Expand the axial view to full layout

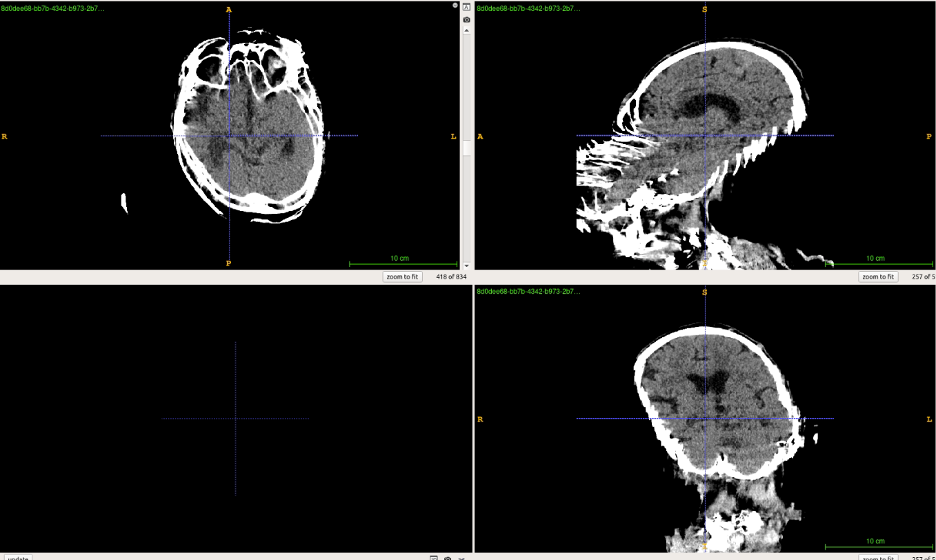[x=466, y=8]
